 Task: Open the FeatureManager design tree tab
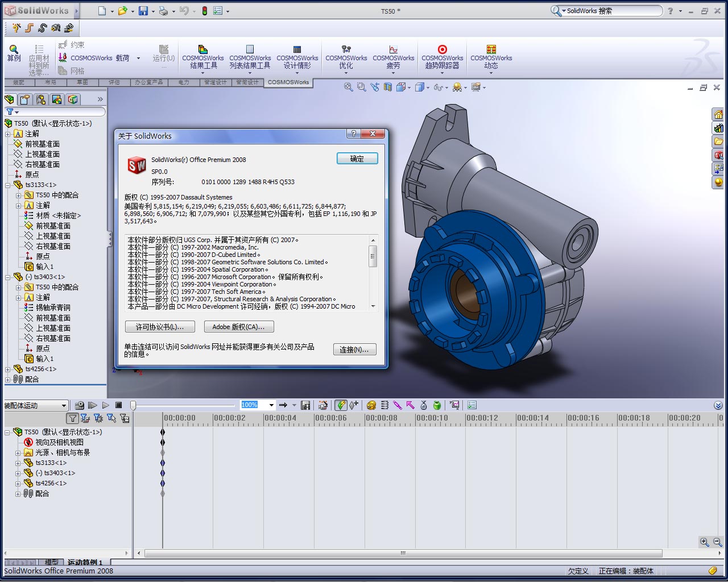click(10, 99)
